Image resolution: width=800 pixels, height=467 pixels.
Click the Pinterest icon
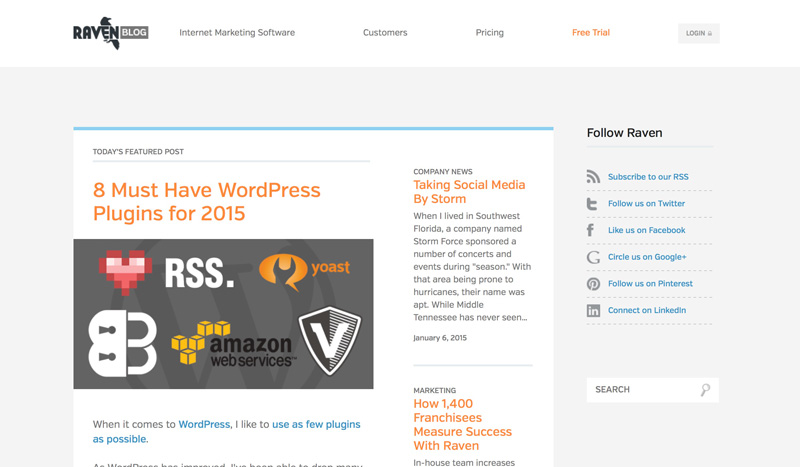[593, 284]
